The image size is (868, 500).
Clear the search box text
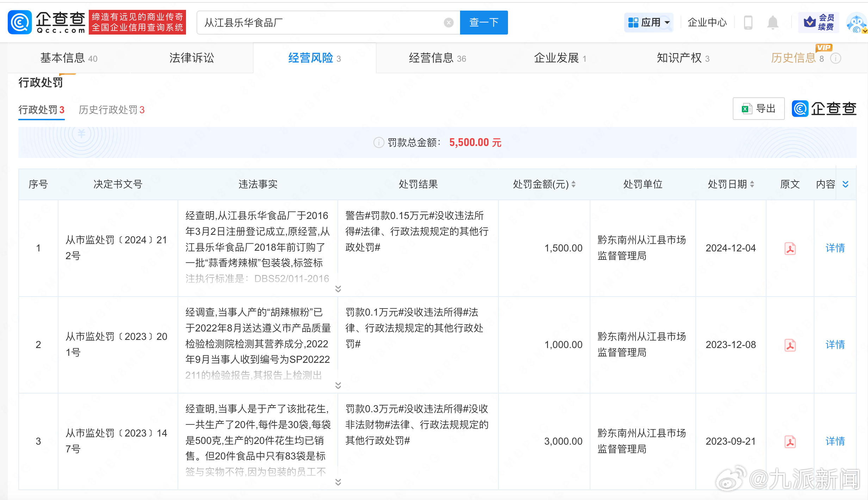(448, 23)
